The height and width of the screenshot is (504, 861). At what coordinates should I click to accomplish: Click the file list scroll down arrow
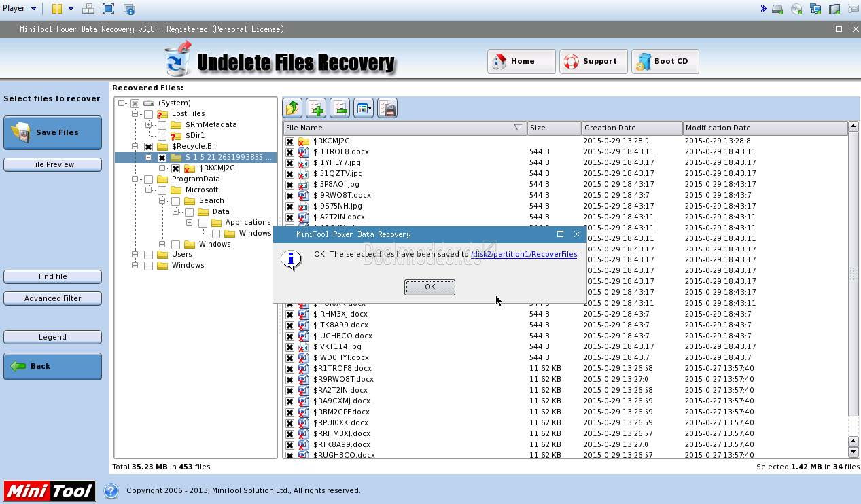tap(854, 452)
